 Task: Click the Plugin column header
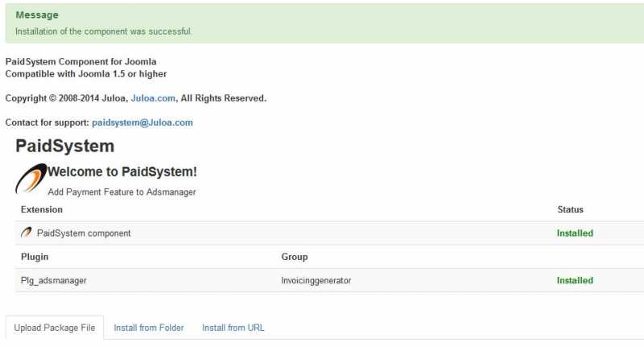35,257
